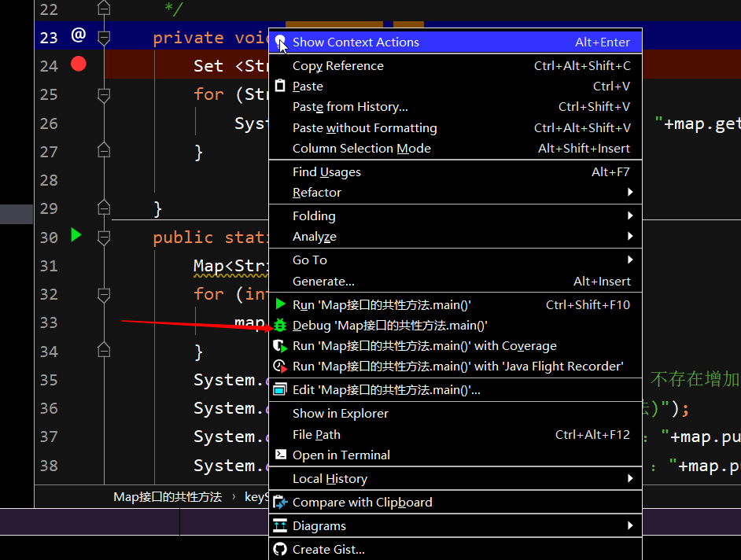Choose Copy Reference
Screen dimensions: 741x560
(455, 66)
